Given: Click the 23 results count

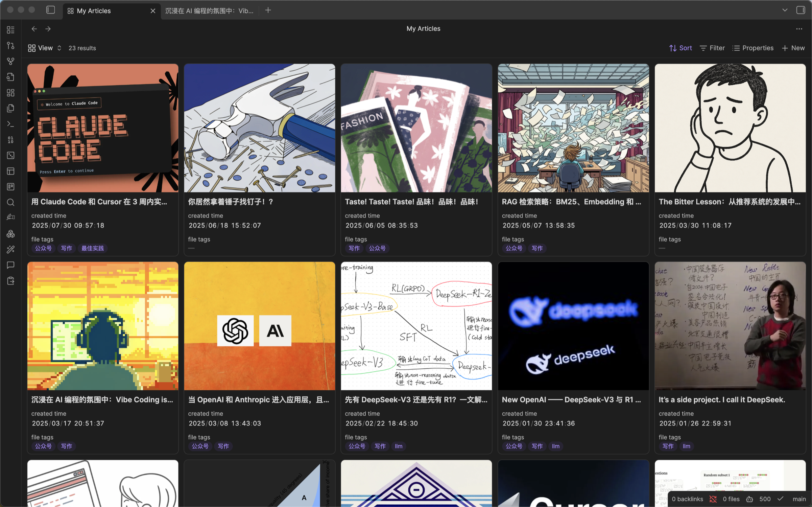Looking at the screenshot, I should click(82, 48).
